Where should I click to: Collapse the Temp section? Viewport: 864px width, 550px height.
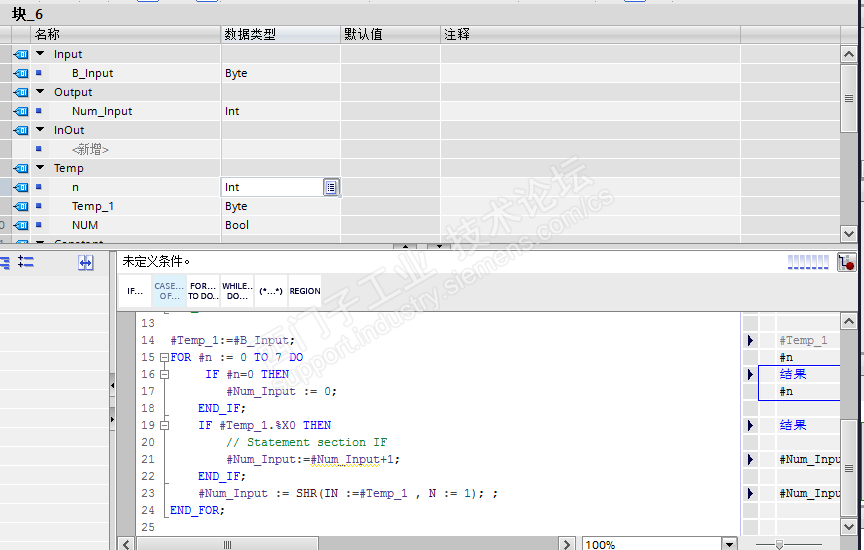tap(40, 168)
